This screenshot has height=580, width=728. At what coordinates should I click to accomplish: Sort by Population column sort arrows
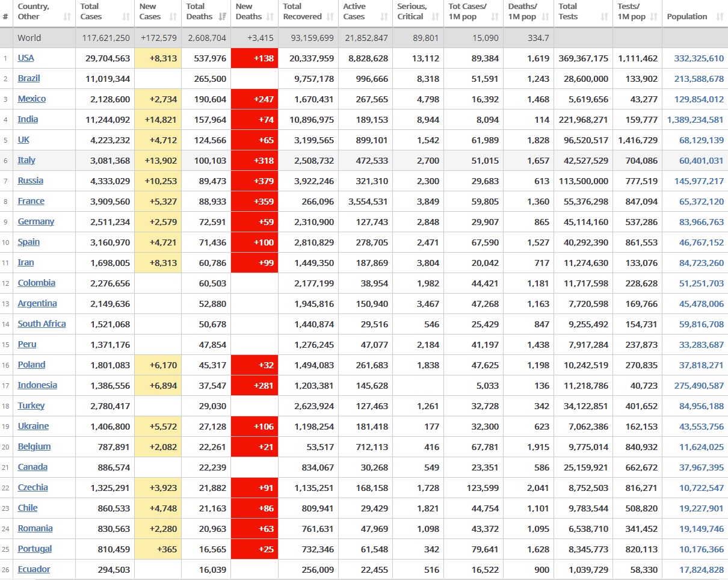click(720, 17)
